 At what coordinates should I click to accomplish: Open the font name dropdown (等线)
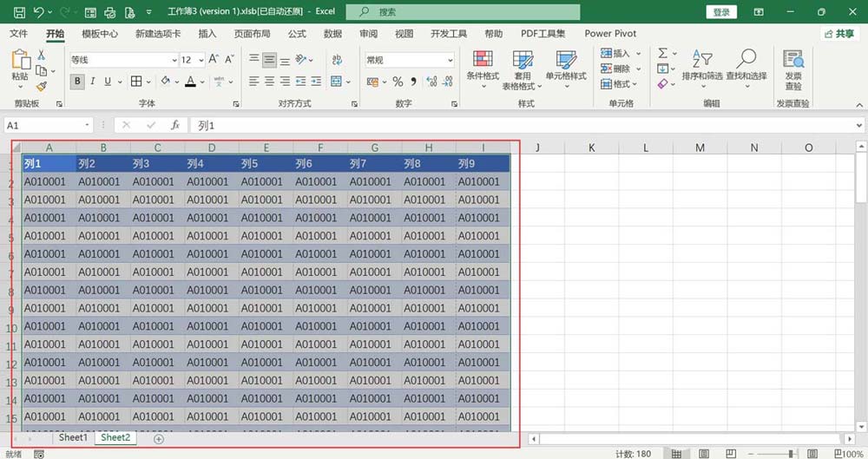coord(174,60)
